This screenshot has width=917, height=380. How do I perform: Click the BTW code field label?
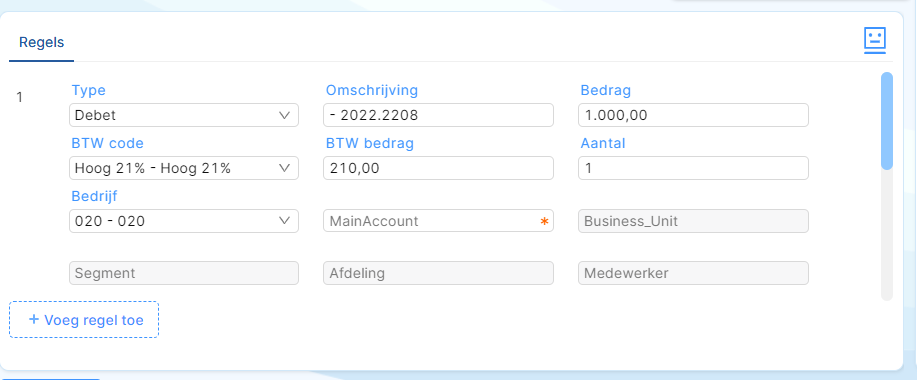[108, 143]
